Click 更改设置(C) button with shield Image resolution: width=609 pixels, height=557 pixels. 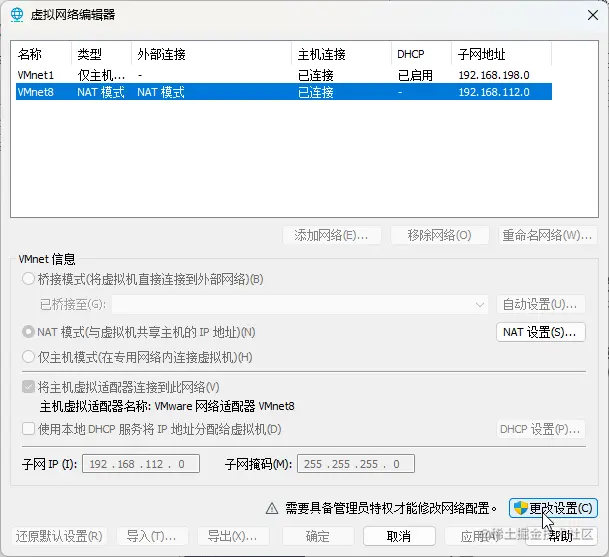tap(553, 508)
